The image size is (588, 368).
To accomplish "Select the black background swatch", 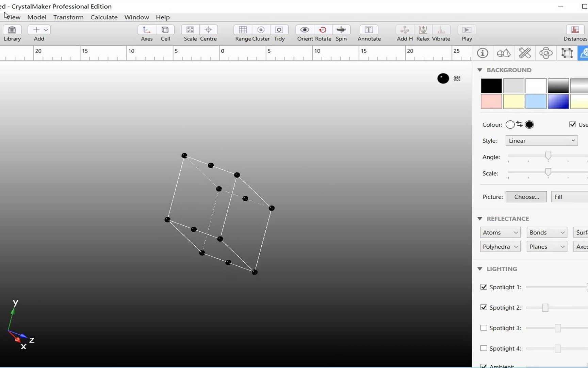I will click(491, 86).
